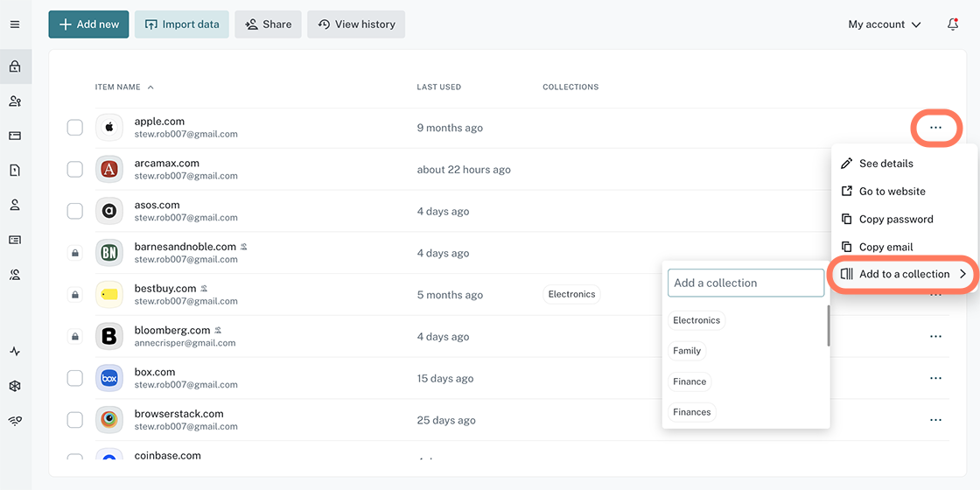Open the sharing center people icon
Screen dimensions: 980x490
[x=15, y=101]
